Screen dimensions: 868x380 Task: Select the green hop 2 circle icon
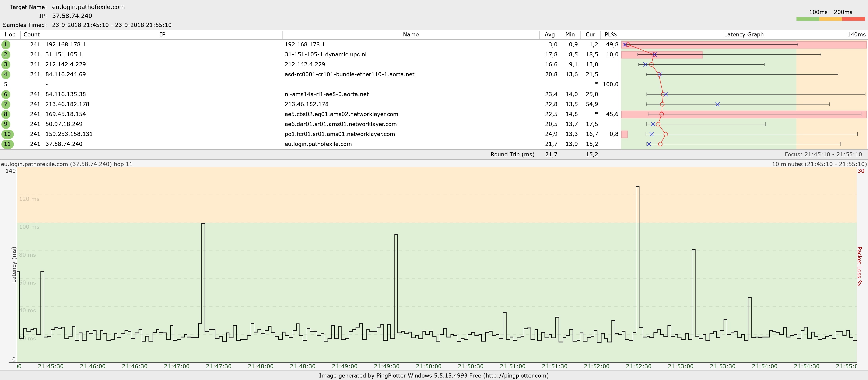click(5, 55)
